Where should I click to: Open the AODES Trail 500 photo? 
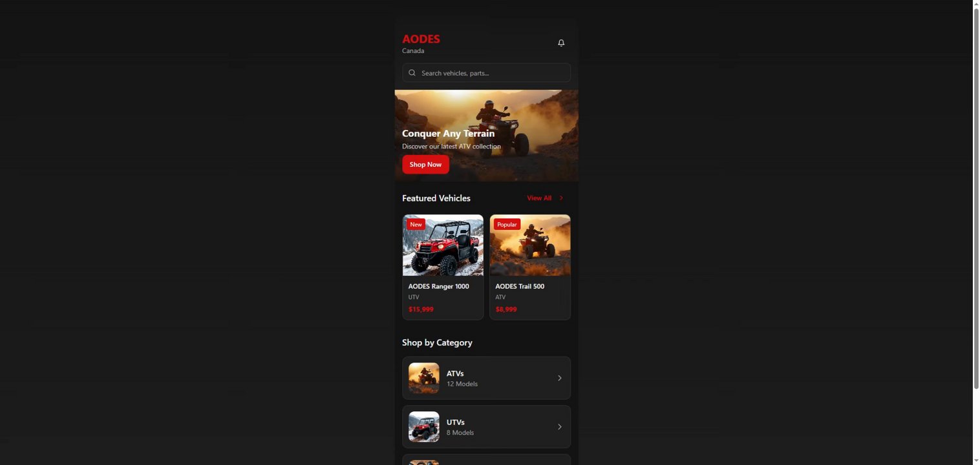click(530, 245)
